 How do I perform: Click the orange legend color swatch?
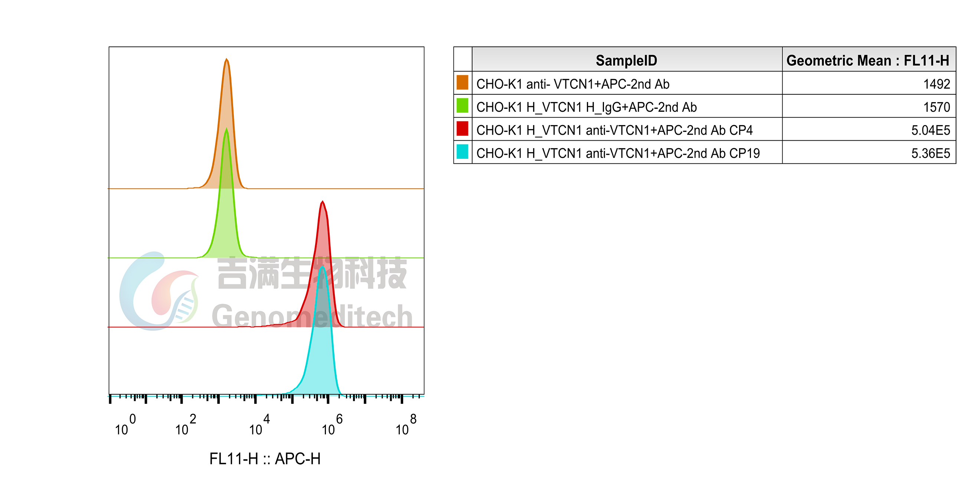(462, 82)
